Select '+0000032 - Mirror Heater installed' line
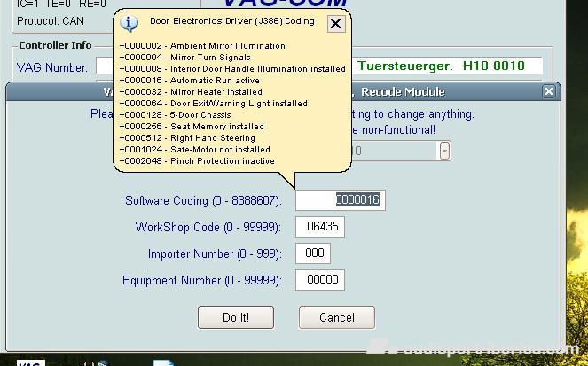588x366 pixels. 191,92
